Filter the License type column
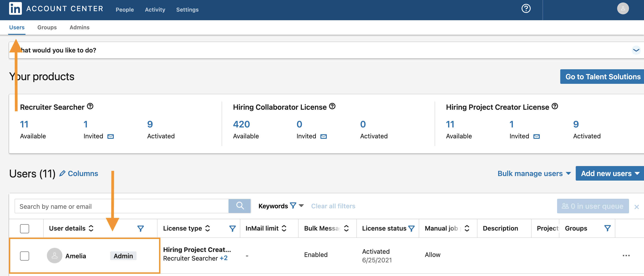The image size is (644, 276). [232, 228]
